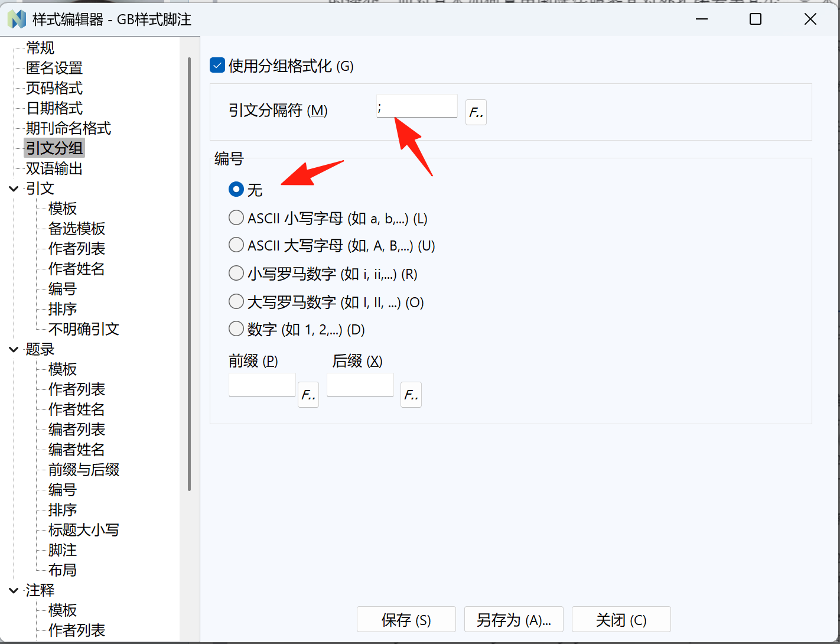
Task: Open 模板 under 题录
Action: [x=63, y=369]
